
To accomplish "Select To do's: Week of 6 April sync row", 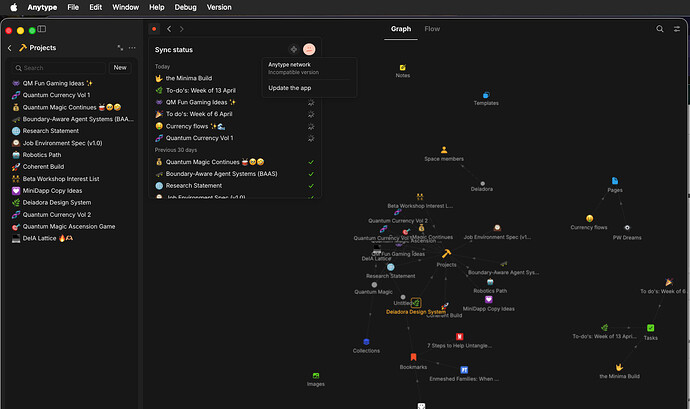I will coord(235,114).
